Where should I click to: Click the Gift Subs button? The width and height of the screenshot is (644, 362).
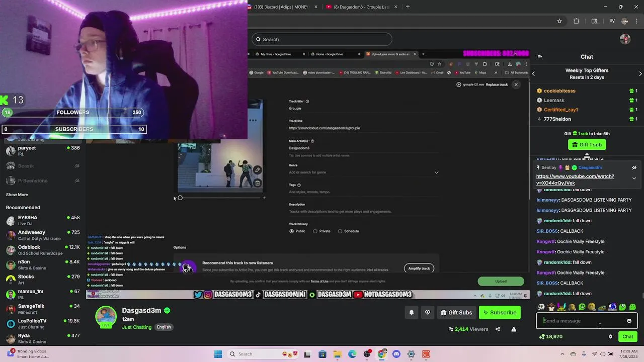[x=456, y=313]
